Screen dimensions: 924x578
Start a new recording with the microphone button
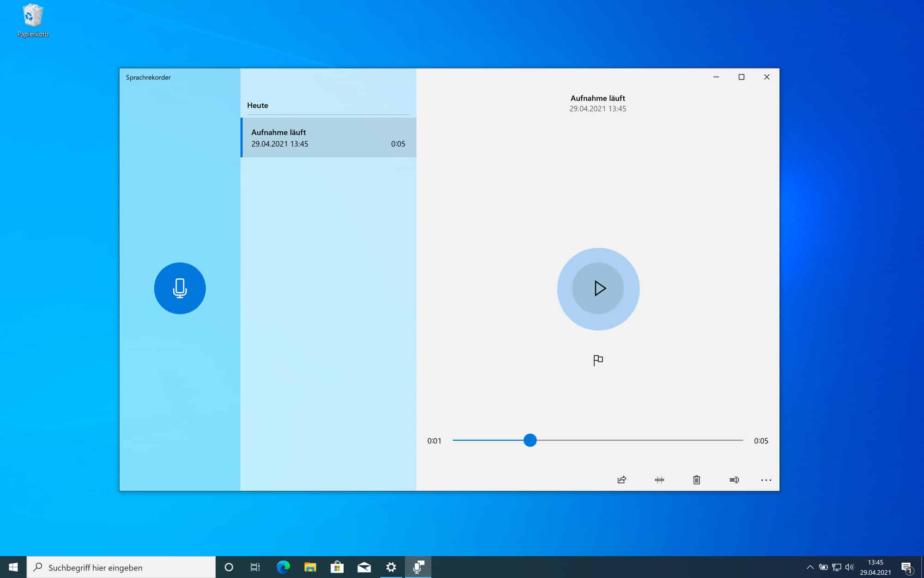coord(180,288)
